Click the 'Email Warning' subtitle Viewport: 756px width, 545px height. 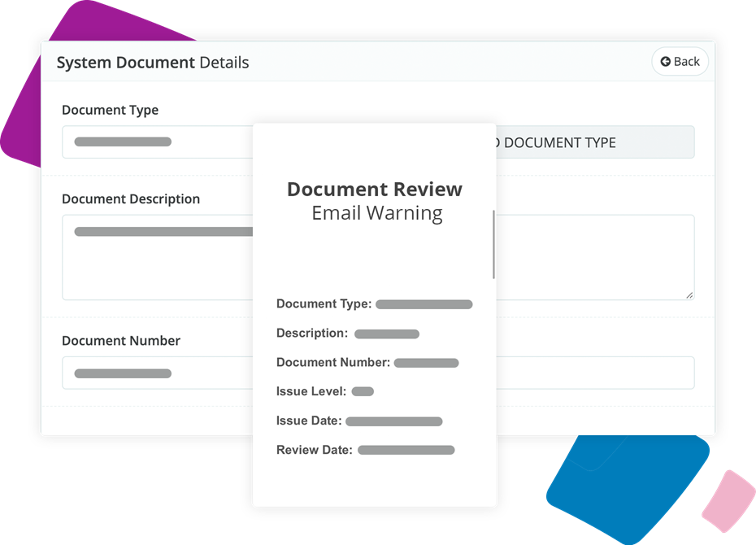pos(377,213)
